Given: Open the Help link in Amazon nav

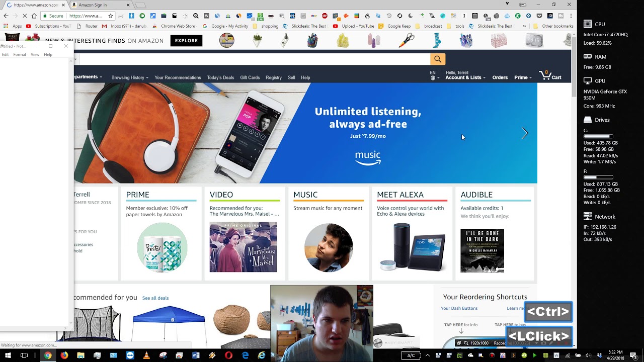Looking at the screenshot, I should (x=305, y=77).
